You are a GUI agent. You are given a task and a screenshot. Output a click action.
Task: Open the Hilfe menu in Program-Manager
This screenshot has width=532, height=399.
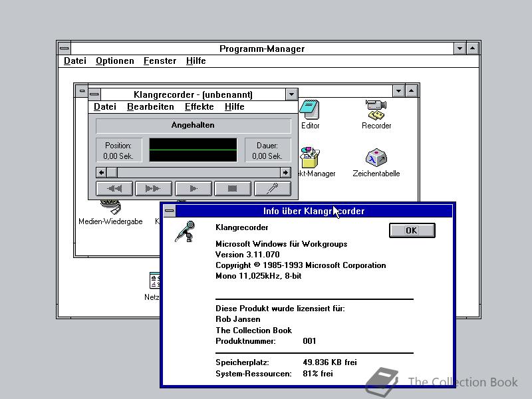[196, 61]
